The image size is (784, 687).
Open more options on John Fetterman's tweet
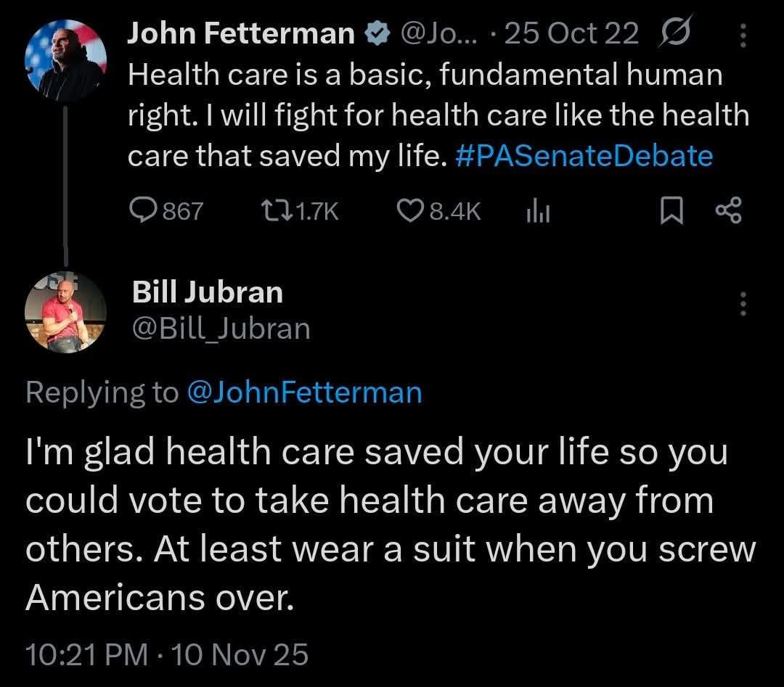click(x=742, y=34)
